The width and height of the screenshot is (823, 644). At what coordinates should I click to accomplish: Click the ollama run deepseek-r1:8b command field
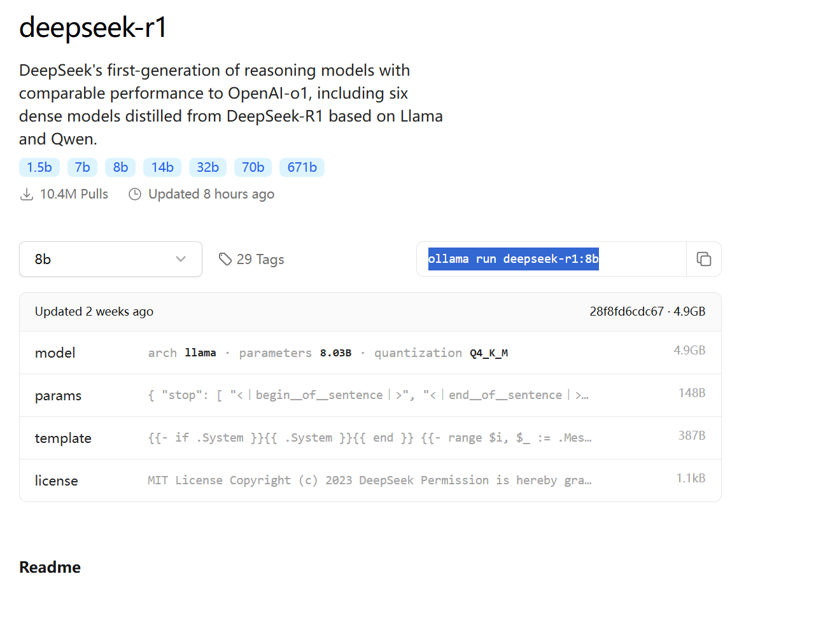pyautogui.click(x=551, y=259)
